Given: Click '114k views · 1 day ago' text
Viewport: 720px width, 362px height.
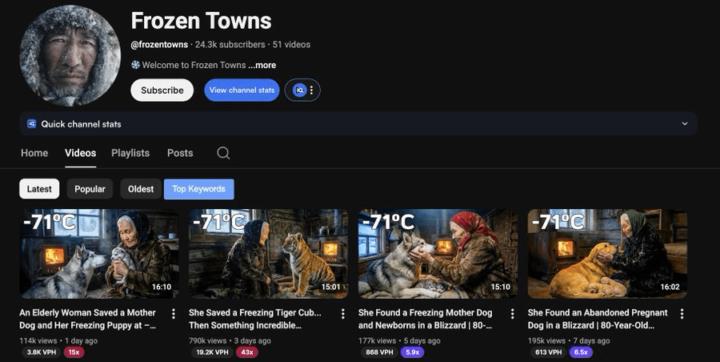Looking at the screenshot, I should [x=58, y=341].
